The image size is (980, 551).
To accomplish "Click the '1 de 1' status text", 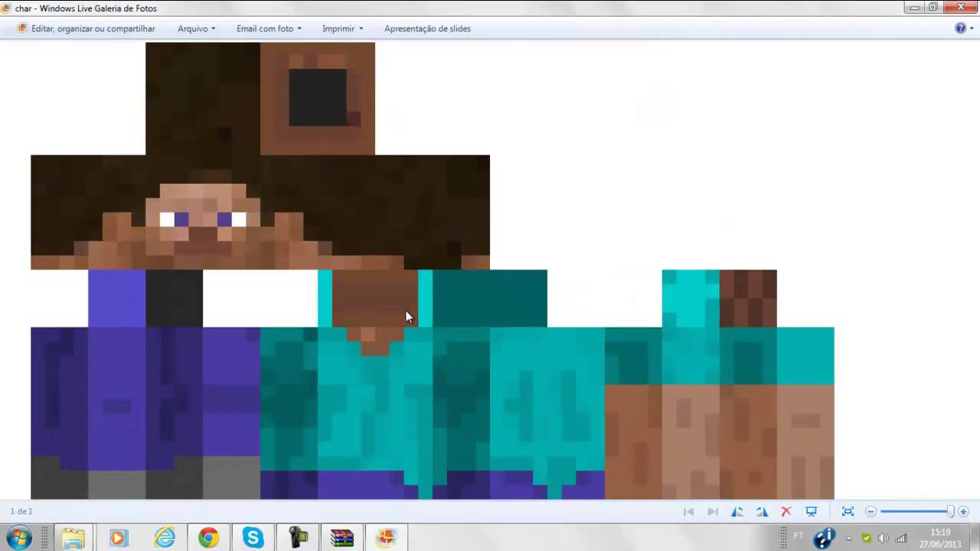I will click(21, 511).
